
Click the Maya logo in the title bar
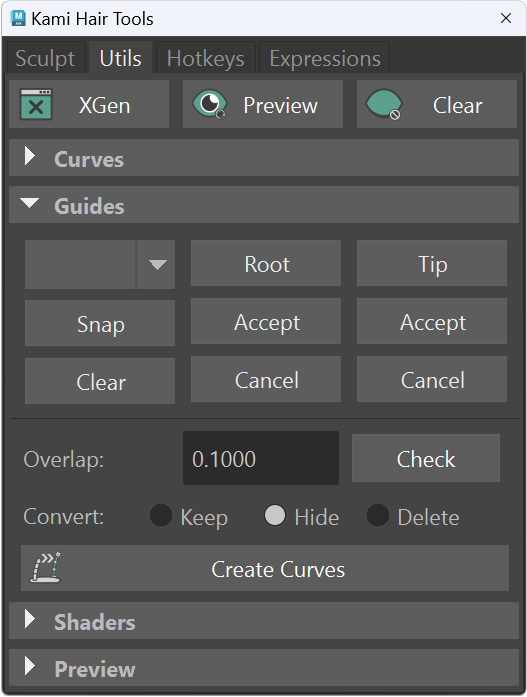point(18,18)
